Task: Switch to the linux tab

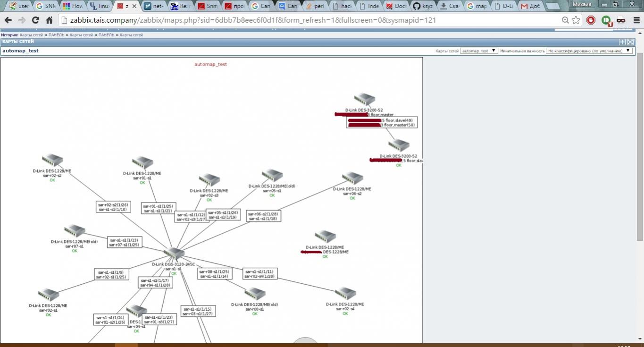Action: point(100,6)
